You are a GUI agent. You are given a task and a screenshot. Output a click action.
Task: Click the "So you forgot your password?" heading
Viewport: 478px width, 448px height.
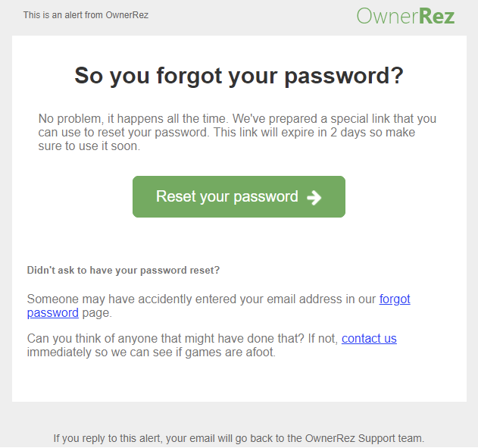pos(239,76)
